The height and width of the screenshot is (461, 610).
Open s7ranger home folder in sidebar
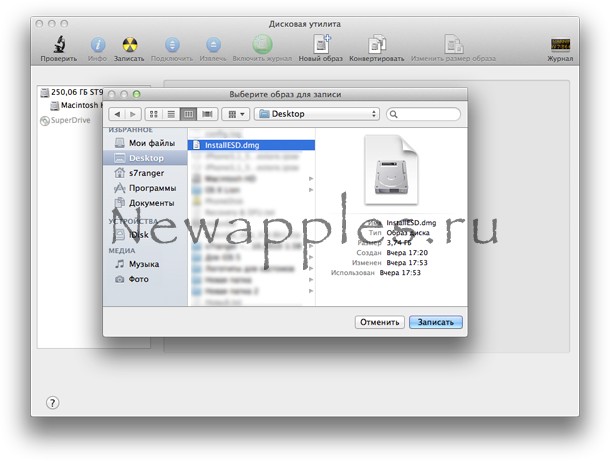click(145, 173)
